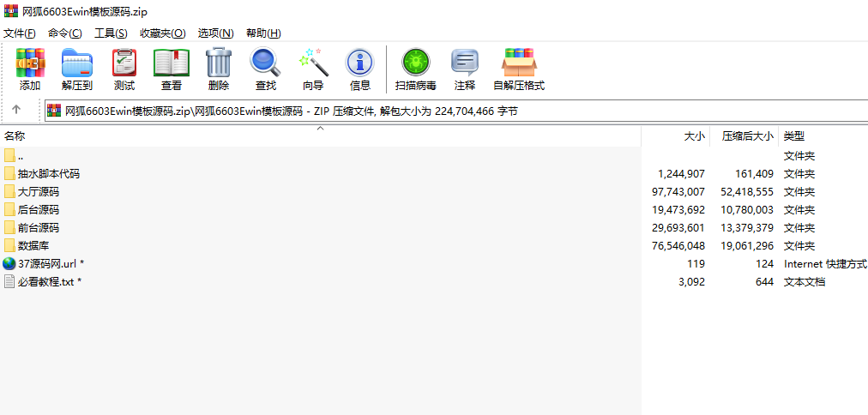Click WinRAR icon in address bar

pyautogui.click(x=54, y=111)
